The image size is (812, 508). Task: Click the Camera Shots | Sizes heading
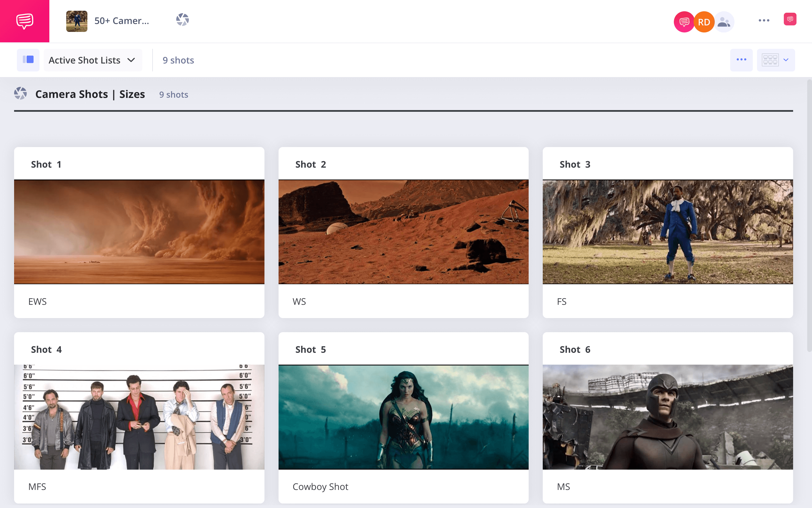tap(90, 94)
